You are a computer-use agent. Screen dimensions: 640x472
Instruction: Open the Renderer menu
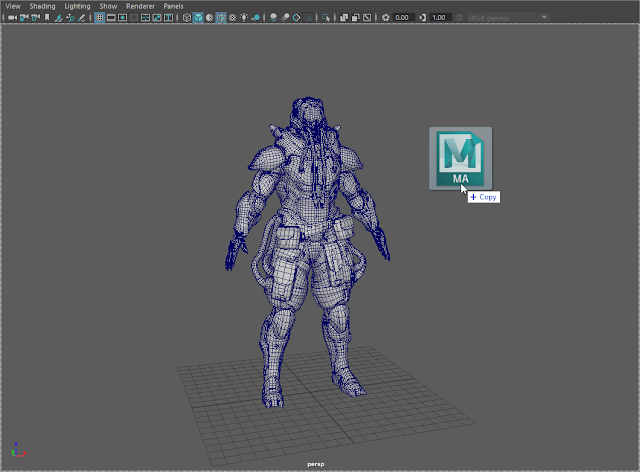(x=140, y=6)
